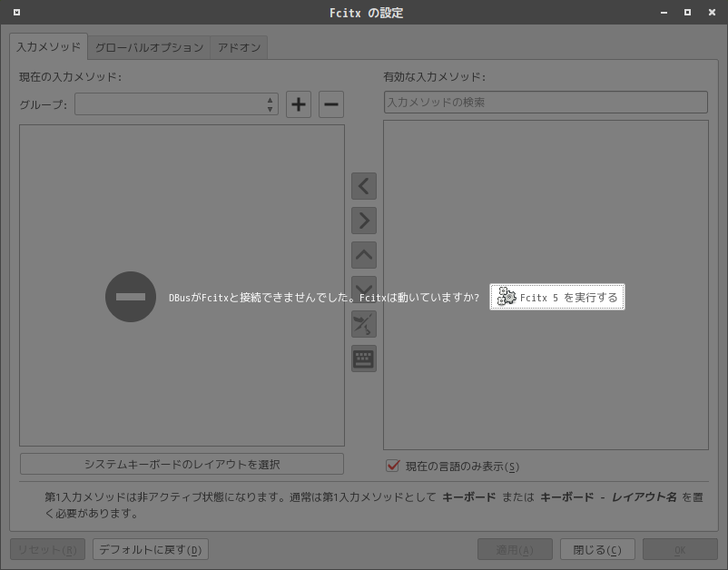Screen dimensions: 728x570
Task: Open input method configuration with the tools icon
Action: [x=364, y=324]
